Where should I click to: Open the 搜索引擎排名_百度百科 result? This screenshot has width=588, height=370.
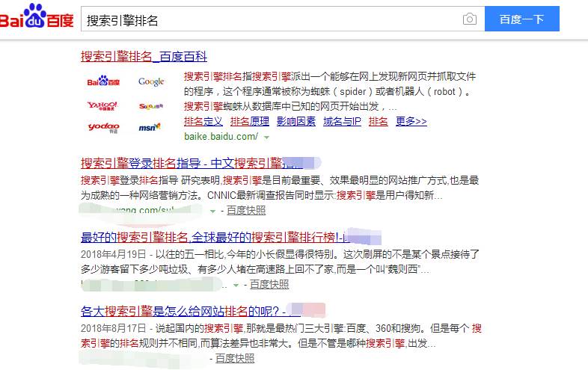click(x=144, y=57)
